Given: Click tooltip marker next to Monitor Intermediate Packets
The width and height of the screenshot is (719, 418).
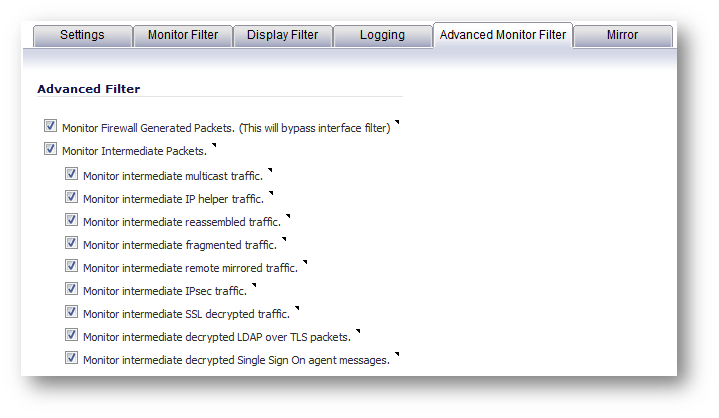Looking at the screenshot, I should (x=212, y=146).
